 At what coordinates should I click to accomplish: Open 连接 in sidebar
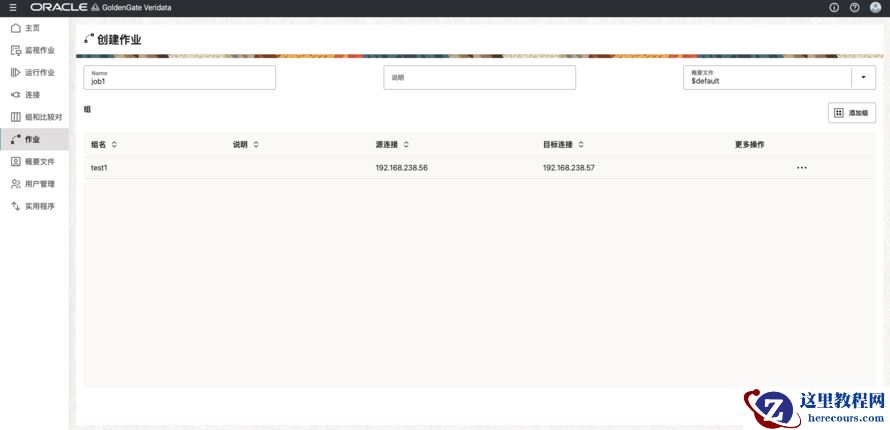[x=32, y=95]
